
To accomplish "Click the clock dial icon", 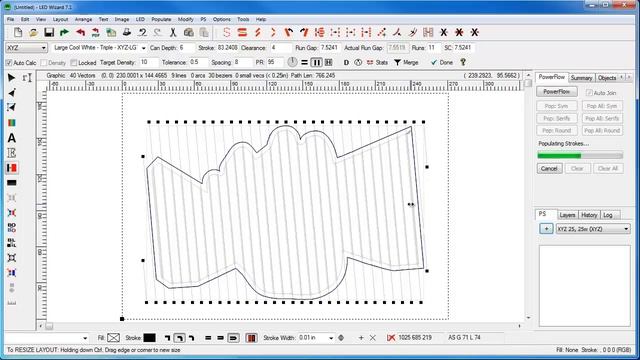I will click(x=292, y=62).
